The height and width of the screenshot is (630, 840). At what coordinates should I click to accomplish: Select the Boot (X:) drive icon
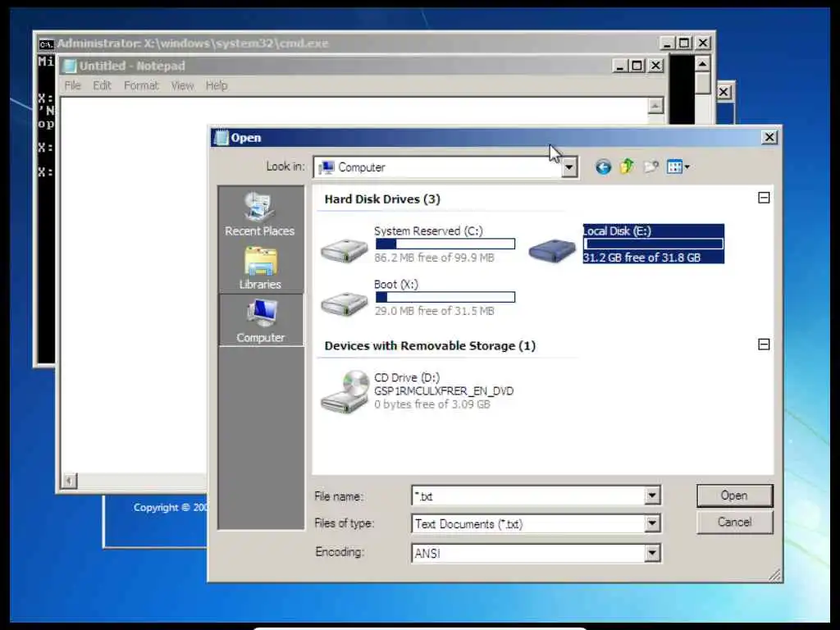[x=345, y=304]
